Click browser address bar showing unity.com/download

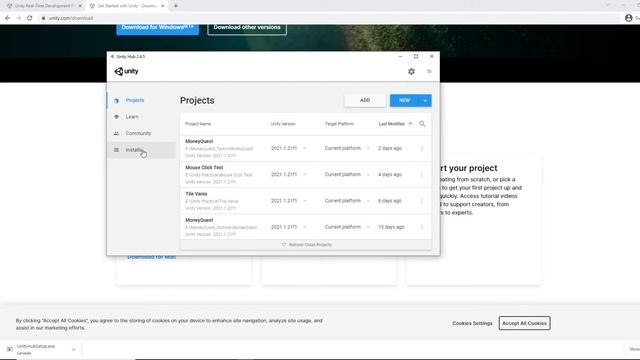[x=327, y=18]
